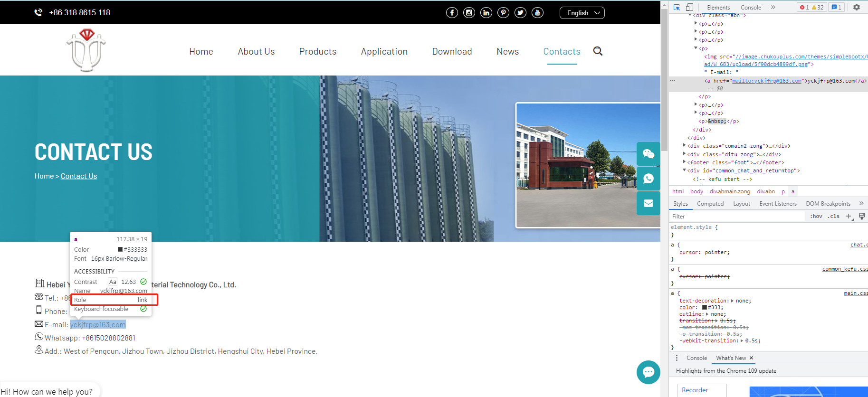Select div.abmain.zong in breadcrumb trail

[730, 191]
